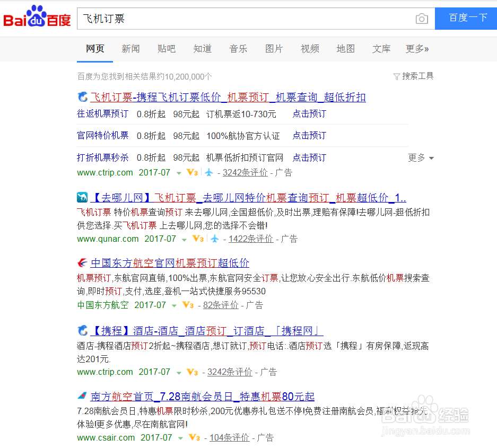Screen dimensions: 497x448
Task: Open camera image search icon
Action: pos(422,19)
